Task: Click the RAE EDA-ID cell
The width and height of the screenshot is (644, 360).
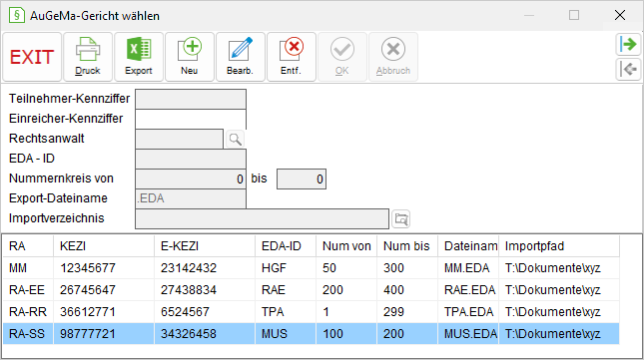Action: [286, 290]
